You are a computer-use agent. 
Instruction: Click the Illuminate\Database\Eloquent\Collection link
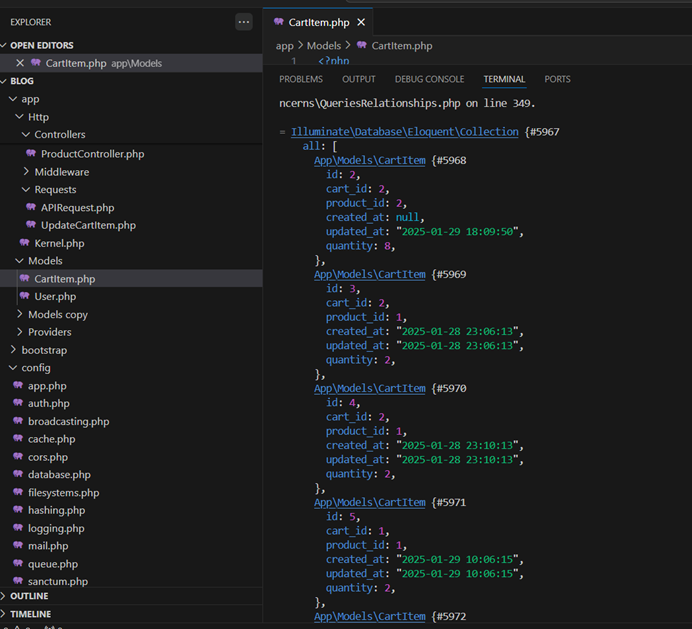click(x=404, y=132)
